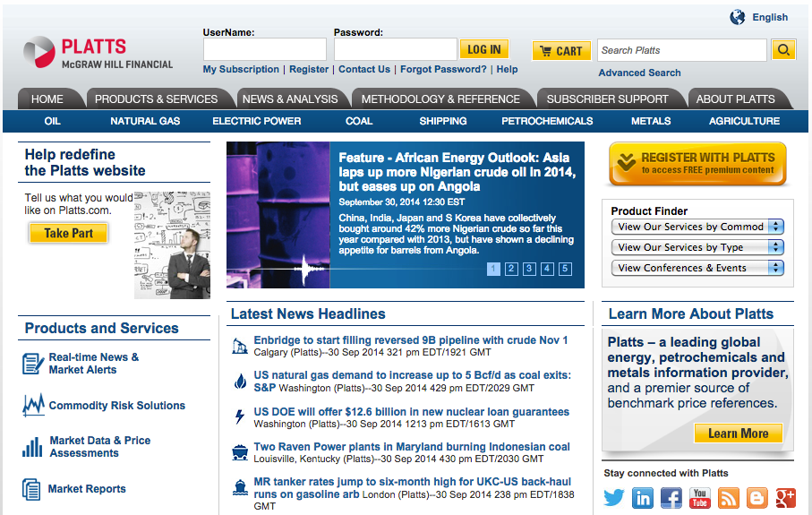Viewport: 812px width, 515px height.
Task: Click the Platts logo
Action: [x=98, y=52]
